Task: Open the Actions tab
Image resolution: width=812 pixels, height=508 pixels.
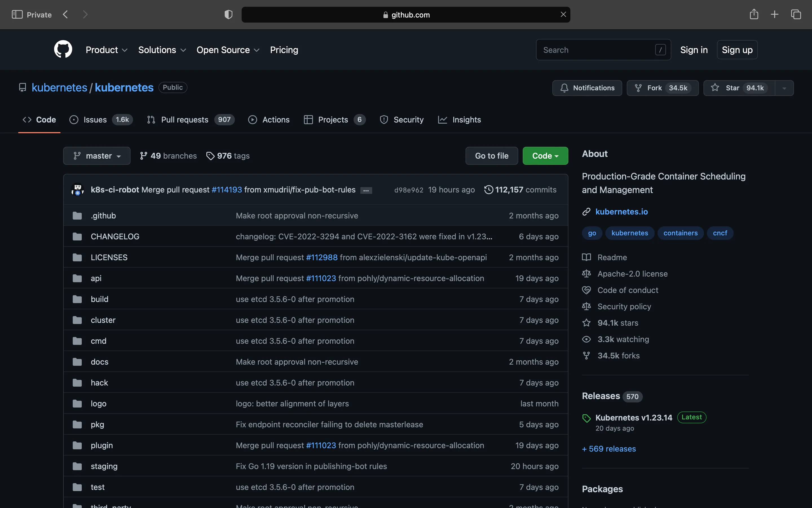Action: click(x=269, y=120)
